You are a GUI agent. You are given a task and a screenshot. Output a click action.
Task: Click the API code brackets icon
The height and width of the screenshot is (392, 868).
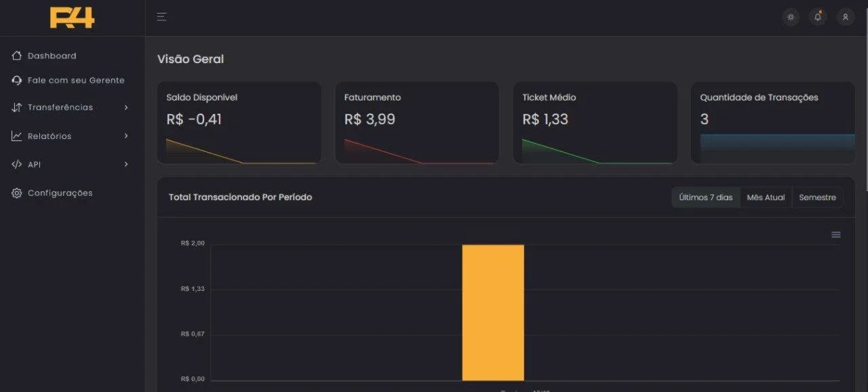click(17, 164)
